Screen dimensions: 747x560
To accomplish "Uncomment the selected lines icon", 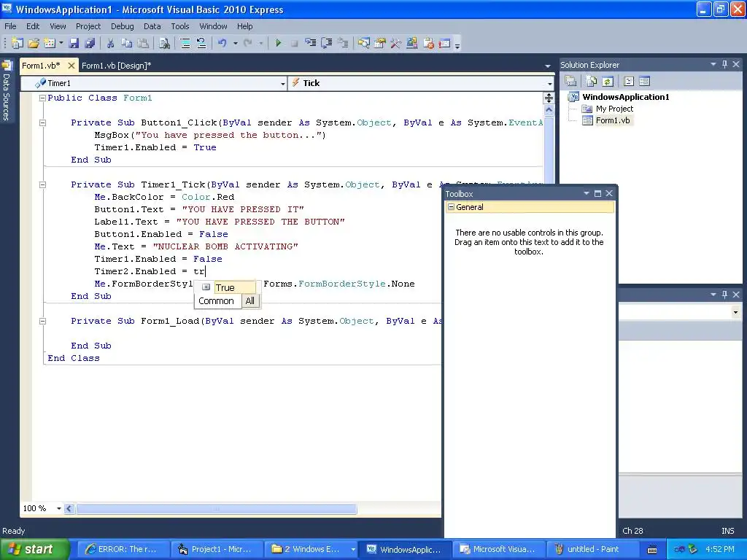I will [201, 43].
